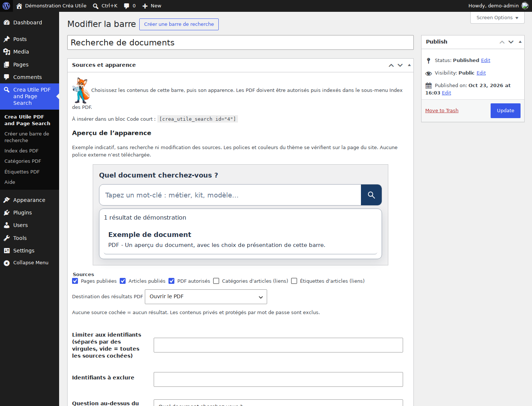The image size is (532, 406).
Task: Click the WordPress logo icon
Action: (6, 6)
